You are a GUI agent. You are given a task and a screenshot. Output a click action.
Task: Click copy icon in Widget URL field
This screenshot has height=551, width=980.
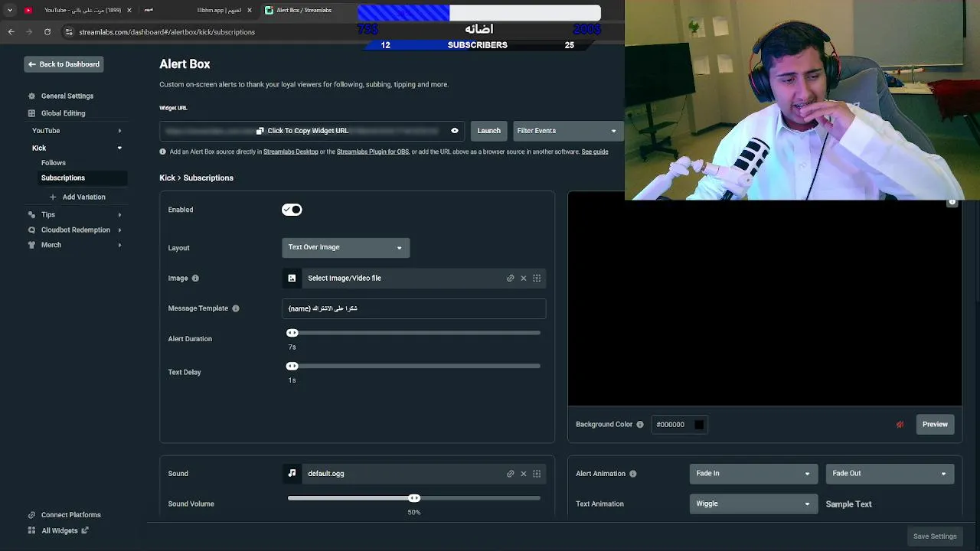tap(260, 131)
